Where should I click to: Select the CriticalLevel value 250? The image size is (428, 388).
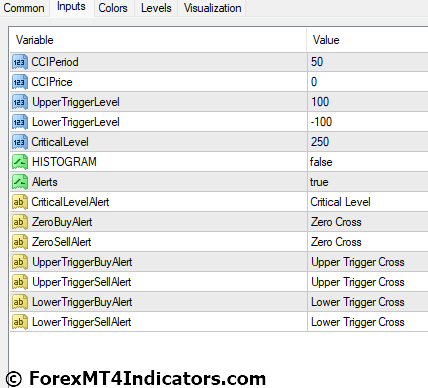(x=320, y=142)
